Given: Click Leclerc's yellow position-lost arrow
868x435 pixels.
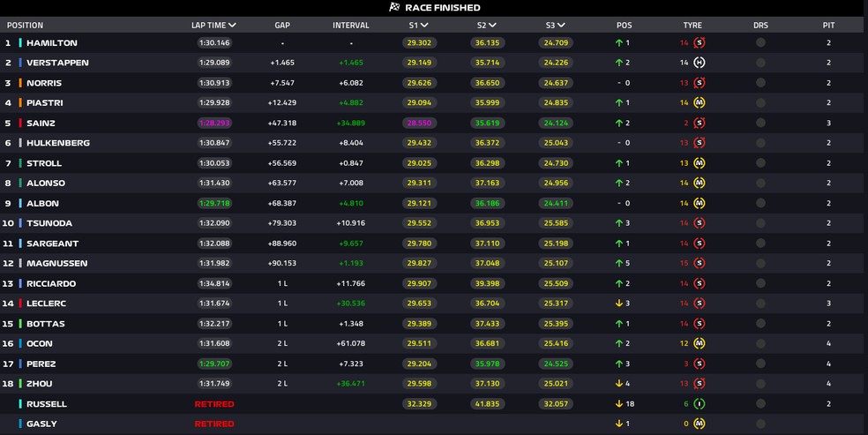Looking at the screenshot, I should tap(618, 304).
